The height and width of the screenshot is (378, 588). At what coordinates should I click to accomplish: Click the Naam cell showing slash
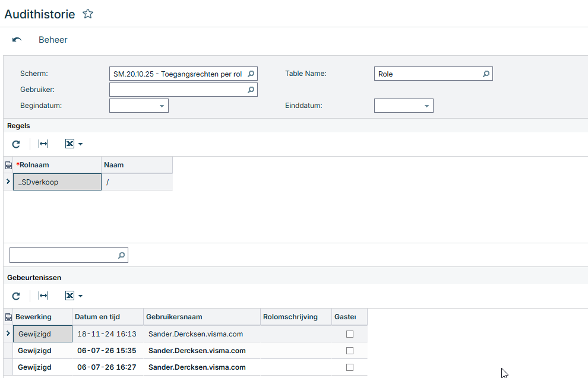pyautogui.click(x=137, y=182)
